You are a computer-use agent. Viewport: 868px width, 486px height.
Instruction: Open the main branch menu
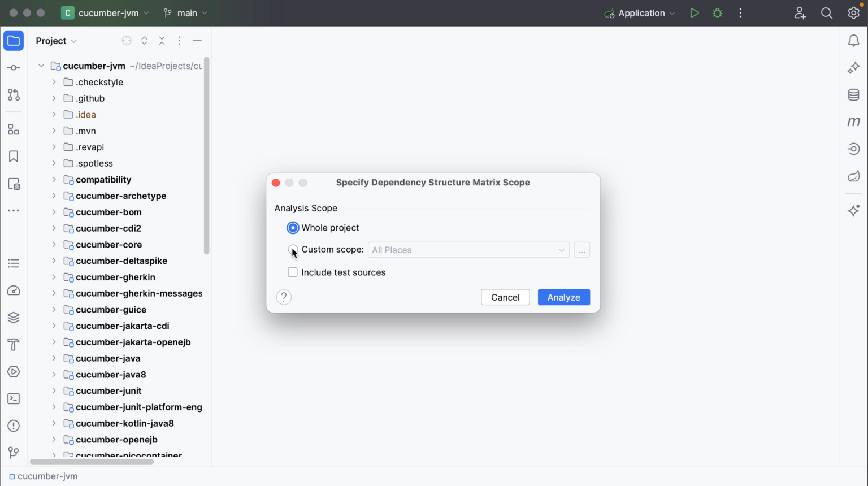[x=185, y=13]
